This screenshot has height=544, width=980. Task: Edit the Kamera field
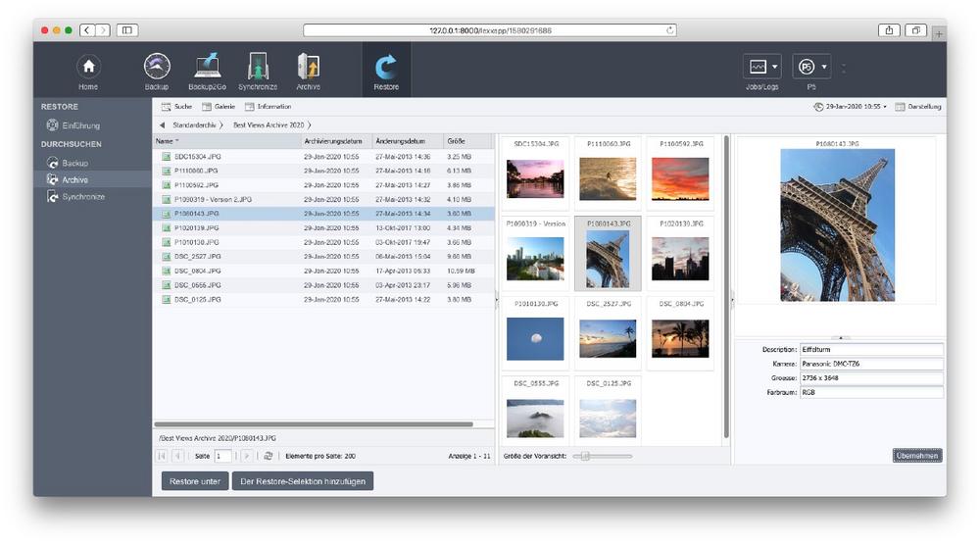click(x=871, y=364)
